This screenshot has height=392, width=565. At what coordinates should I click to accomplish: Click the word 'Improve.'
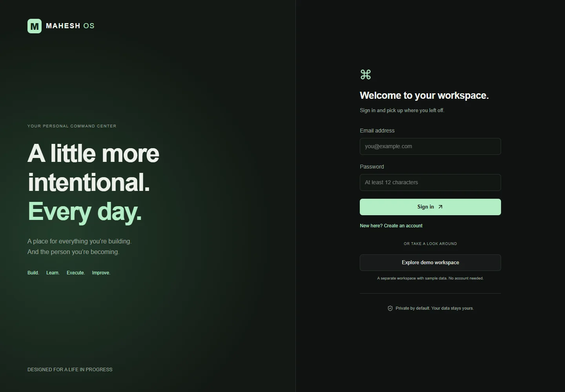pos(101,273)
